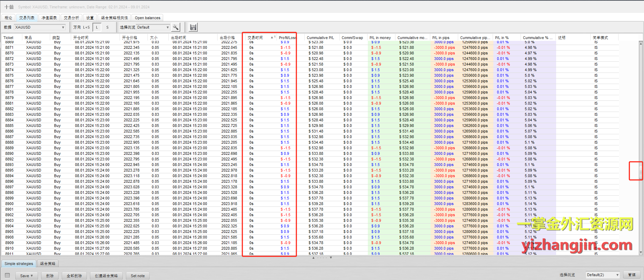Click the 管理 button
The image size is (644, 280).
pyautogui.click(x=632, y=275)
